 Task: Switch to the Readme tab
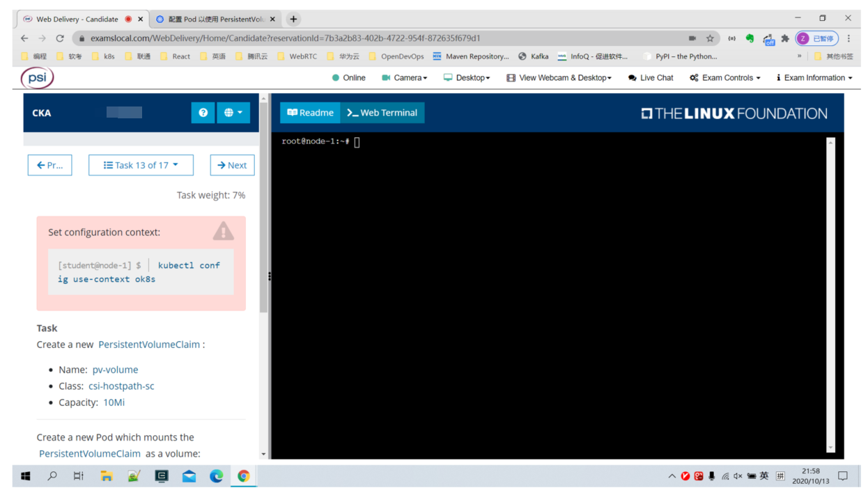tap(310, 113)
